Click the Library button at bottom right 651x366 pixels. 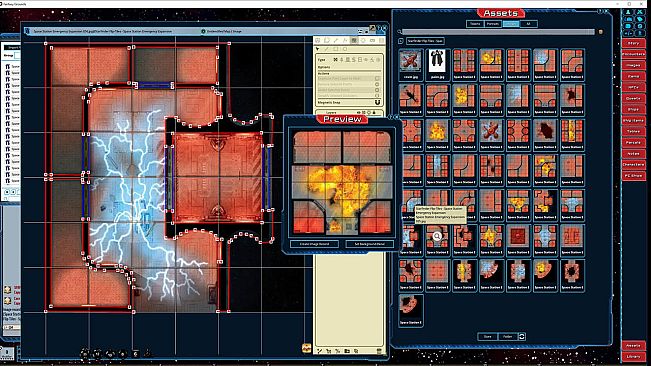[633, 356]
